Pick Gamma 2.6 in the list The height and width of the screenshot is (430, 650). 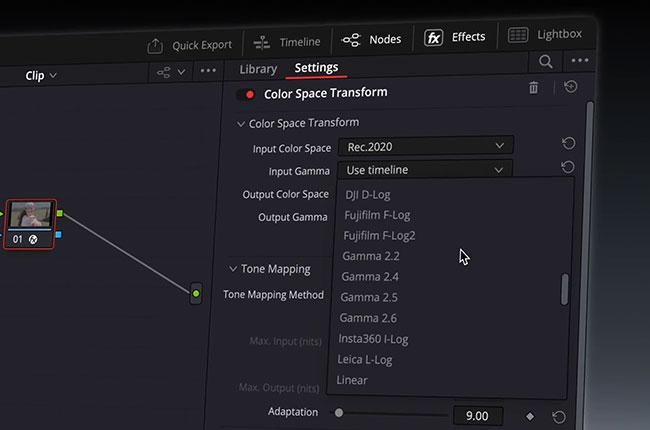pos(368,318)
